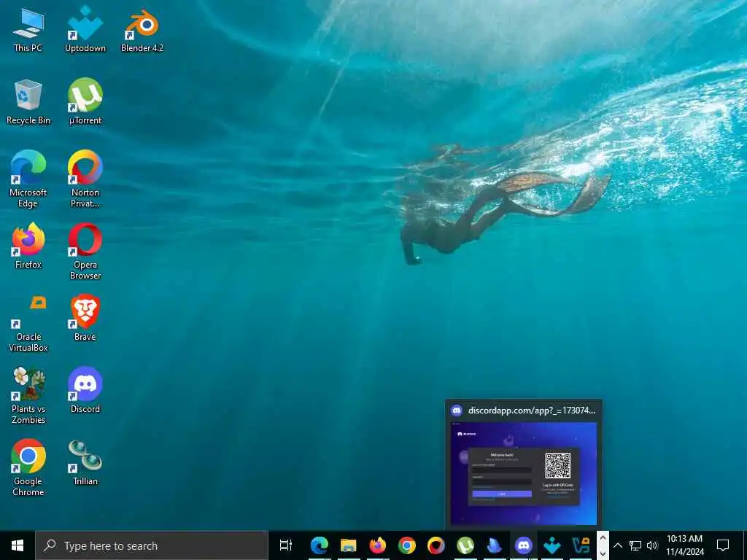The image size is (747, 560).
Task: Open Firefox from the taskbar
Action: point(378,545)
